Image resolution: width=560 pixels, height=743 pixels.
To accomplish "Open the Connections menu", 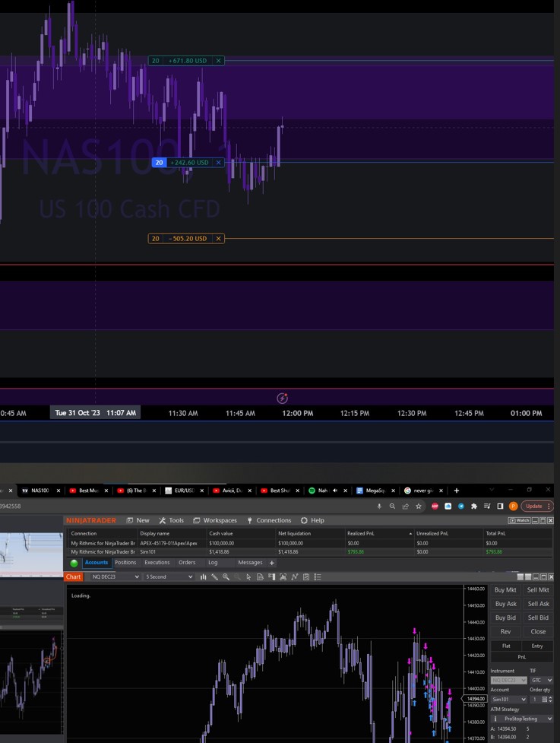I will (269, 520).
